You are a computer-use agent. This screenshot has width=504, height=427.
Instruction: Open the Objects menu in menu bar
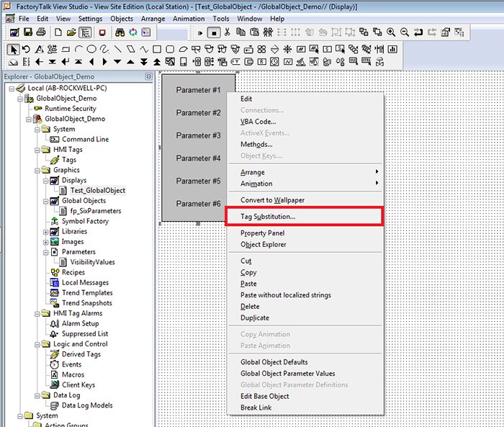pyautogui.click(x=122, y=19)
